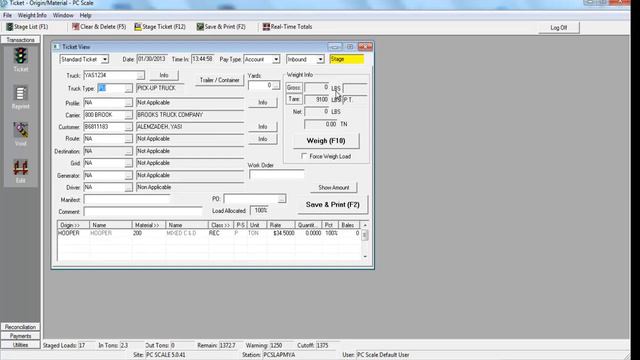The height and width of the screenshot is (360, 640).
Task: Open Stage List (F1) toolbar item
Action: [27, 27]
